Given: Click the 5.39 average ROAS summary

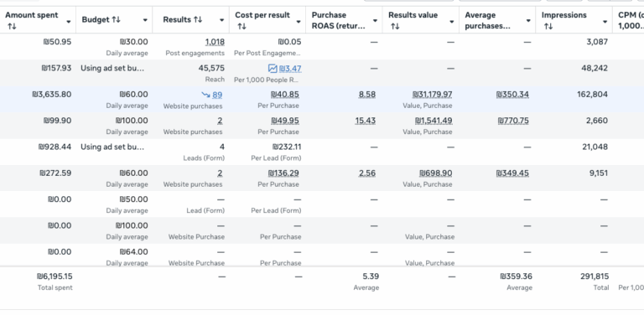Looking at the screenshot, I should 371,276.
